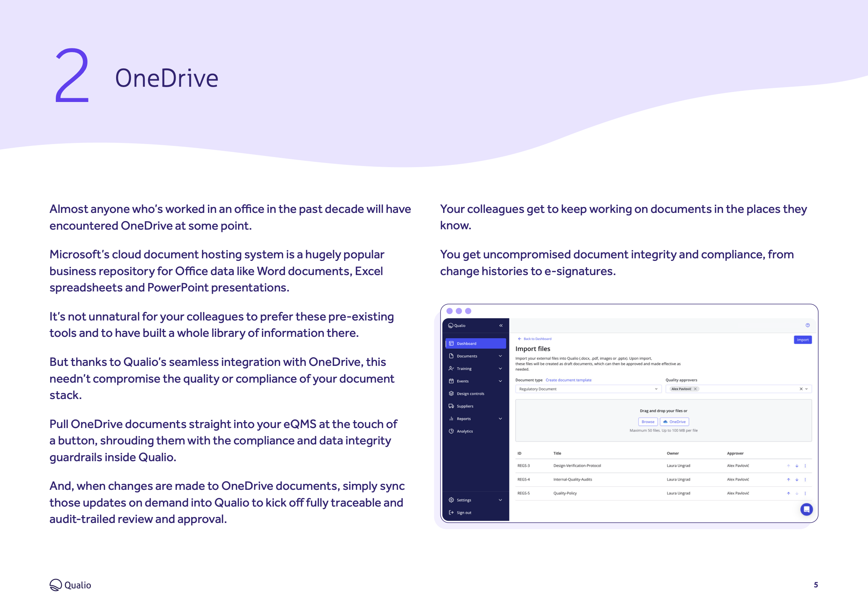Open more options for REGS-3 row
Viewport: 868px width, 616px height.
pyautogui.click(x=805, y=466)
